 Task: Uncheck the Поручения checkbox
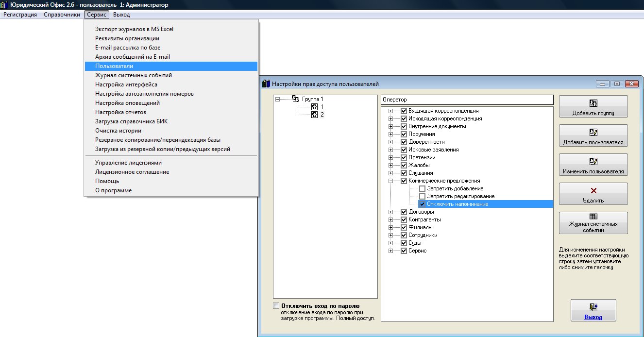[404, 134]
